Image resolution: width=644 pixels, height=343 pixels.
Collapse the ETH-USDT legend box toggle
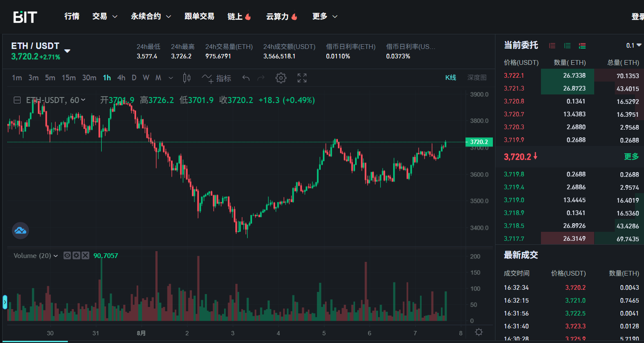[17, 100]
